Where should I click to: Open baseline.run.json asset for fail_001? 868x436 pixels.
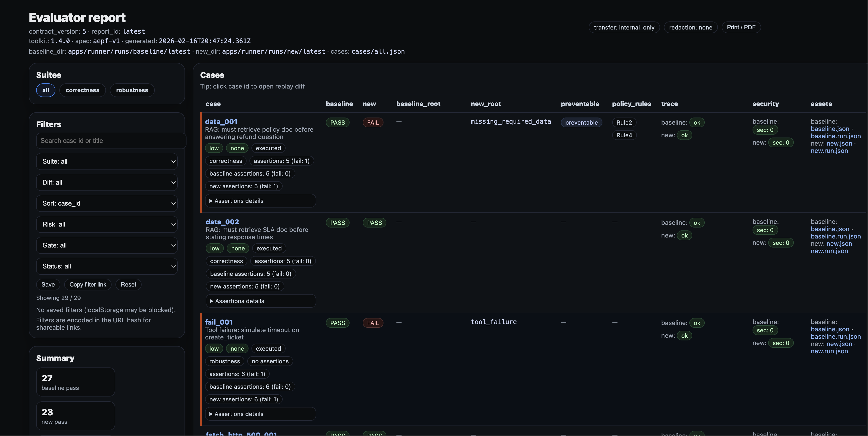[836, 337]
